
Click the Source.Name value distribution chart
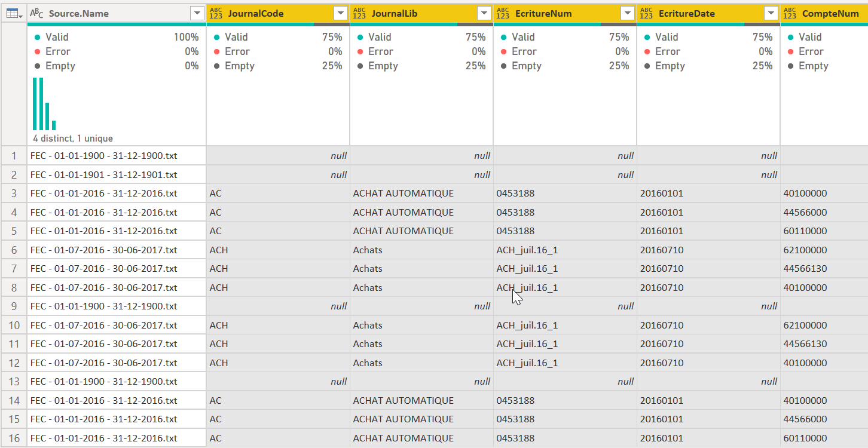point(44,104)
